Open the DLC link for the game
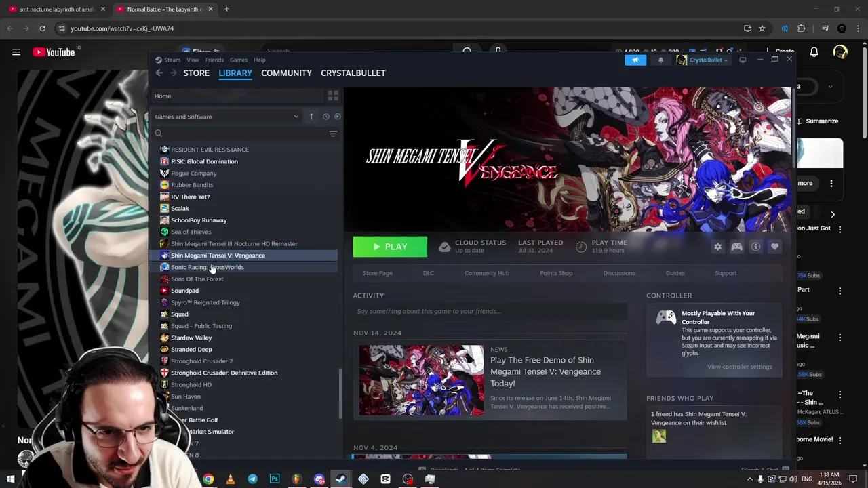The height and width of the screenshot is (488, 868). [428, 273]
